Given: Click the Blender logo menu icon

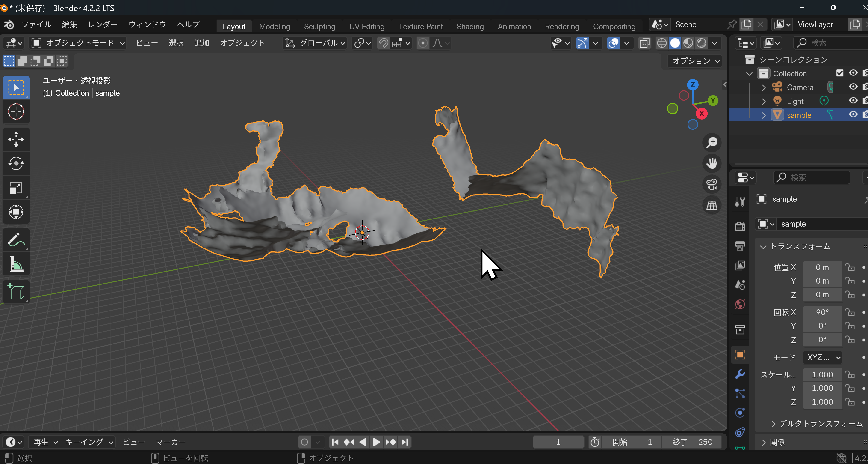Looking at the screenshot, I should [x=9, y=24].
